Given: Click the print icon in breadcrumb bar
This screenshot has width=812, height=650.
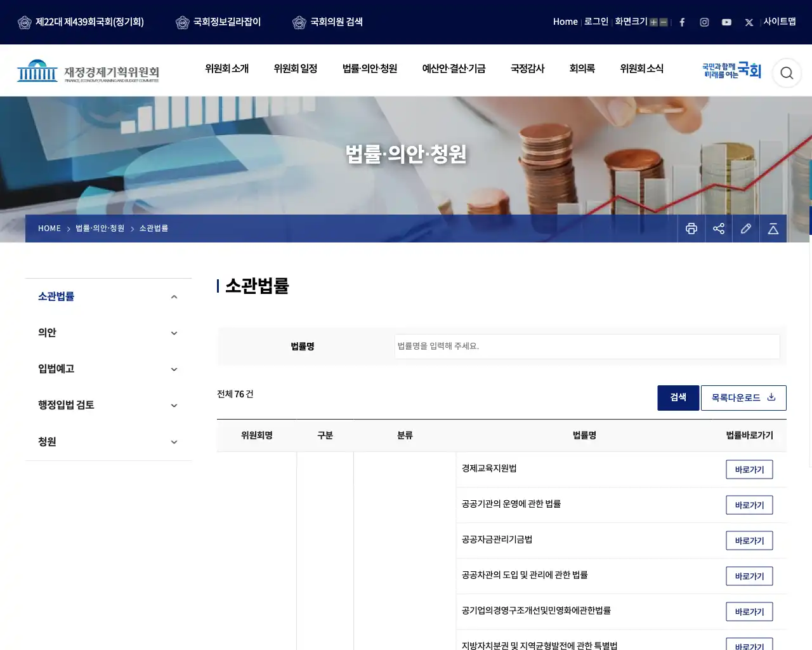Looking at the screenshot, I should coord(691,229).
